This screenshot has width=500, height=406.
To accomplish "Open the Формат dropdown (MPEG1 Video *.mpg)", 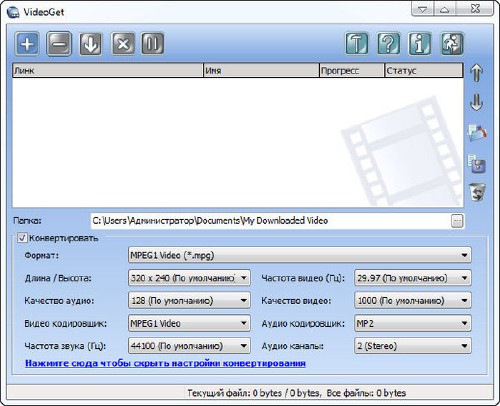I will click(x=300, y=255).
